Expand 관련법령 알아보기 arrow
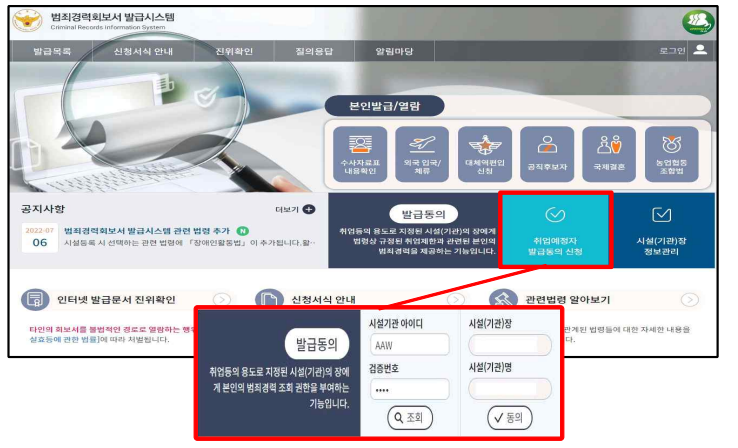The height and width of the screenshot is (448, 738). pos(690,299)
